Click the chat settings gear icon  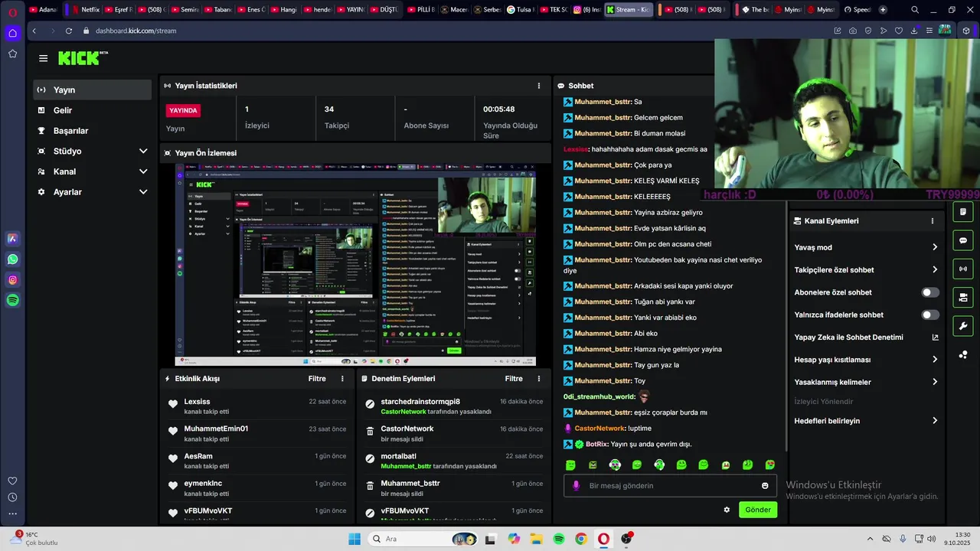727,510
